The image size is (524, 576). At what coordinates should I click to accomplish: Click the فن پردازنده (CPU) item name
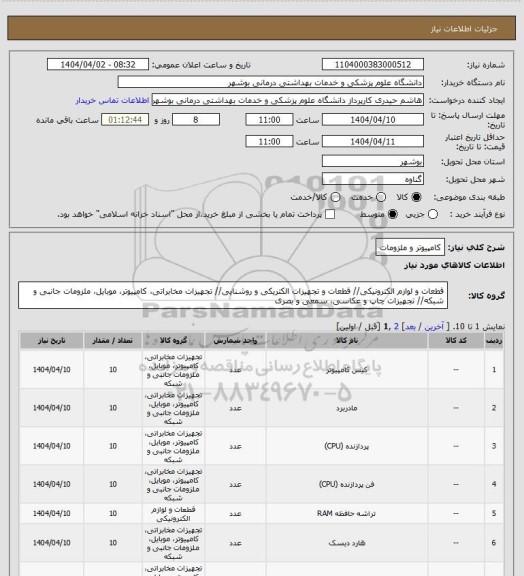coord(347,485)
